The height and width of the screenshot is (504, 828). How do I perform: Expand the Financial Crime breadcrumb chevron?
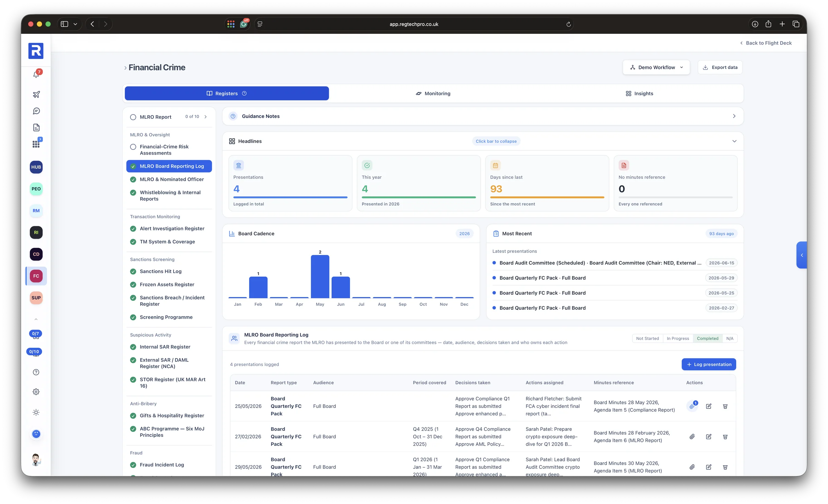click(x=125, y=68)
